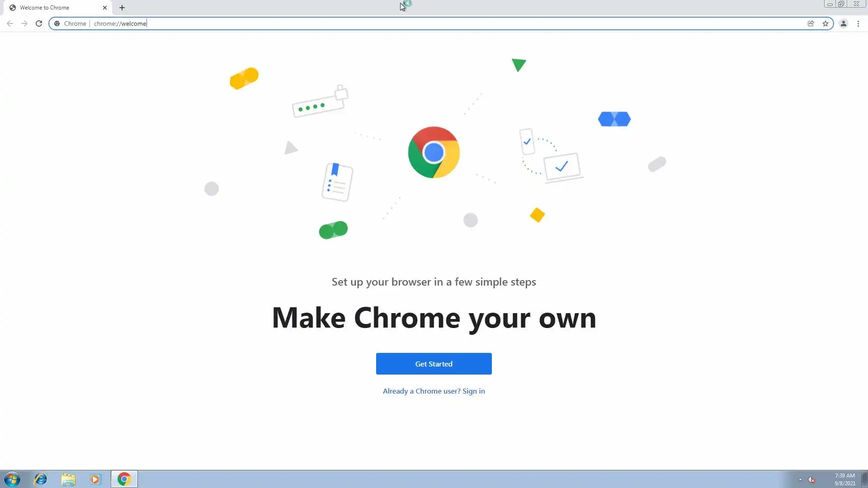Viewport: 868px width, 488px height.
Task: Open Windows Media Player from taskbar
Action: [x=95, y=479]
